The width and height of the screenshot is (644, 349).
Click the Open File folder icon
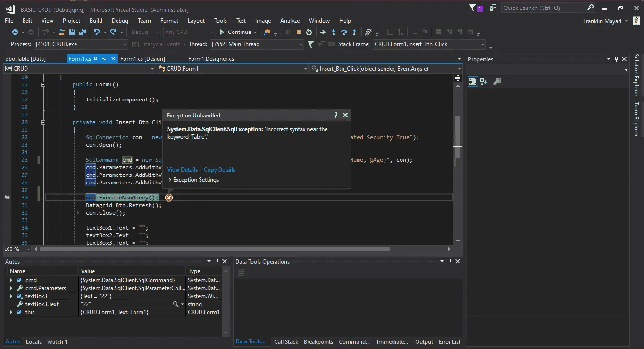pyautogui.click(x=61, y=32)
